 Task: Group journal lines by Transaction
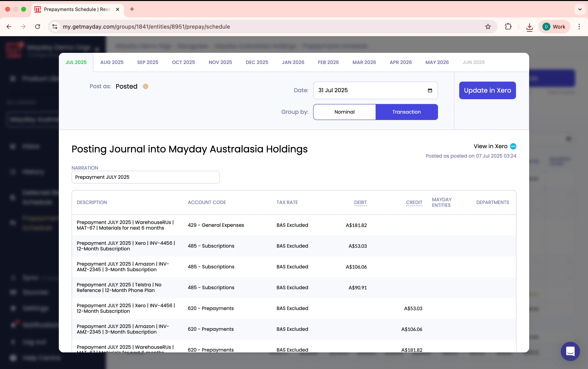pyautogui.click(x=406, y=112)
